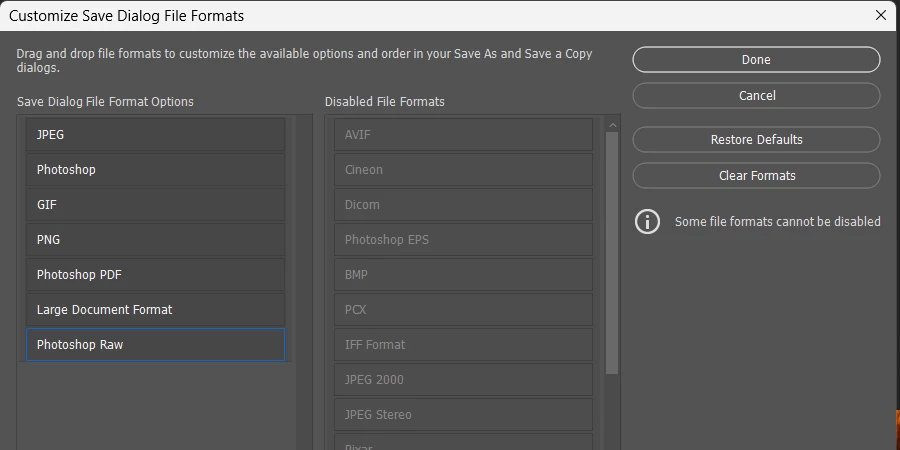Viewport: 900px width, 450px height.
Task: Select AVIF in Disabled File Formats
Action: tap(463, 134)
